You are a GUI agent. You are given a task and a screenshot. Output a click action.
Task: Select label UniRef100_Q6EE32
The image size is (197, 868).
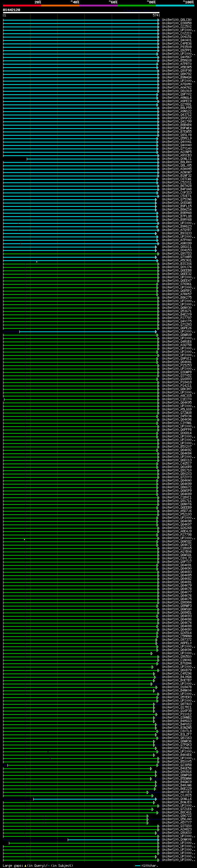177,274
